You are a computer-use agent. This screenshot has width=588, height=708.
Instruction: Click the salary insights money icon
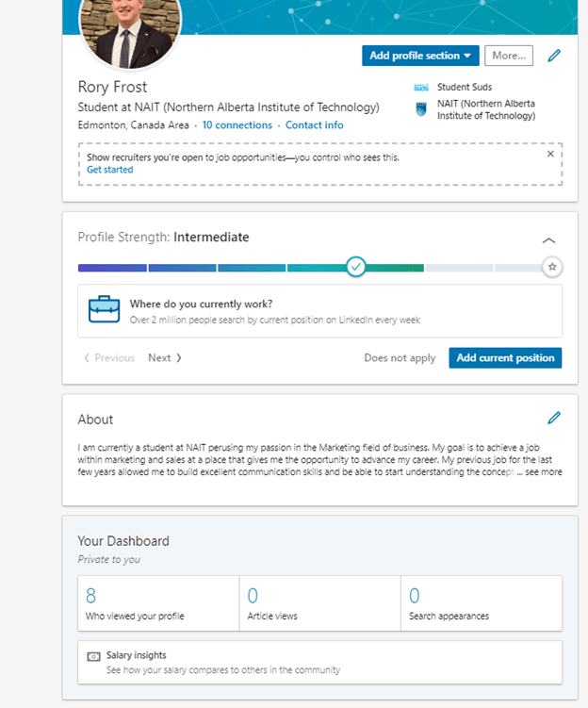93,655
